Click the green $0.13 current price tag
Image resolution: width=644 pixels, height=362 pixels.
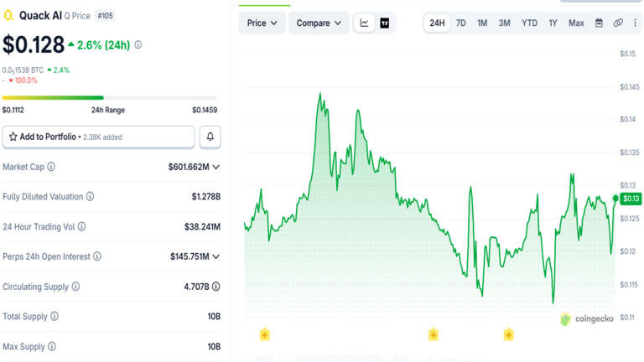point(631,199)
